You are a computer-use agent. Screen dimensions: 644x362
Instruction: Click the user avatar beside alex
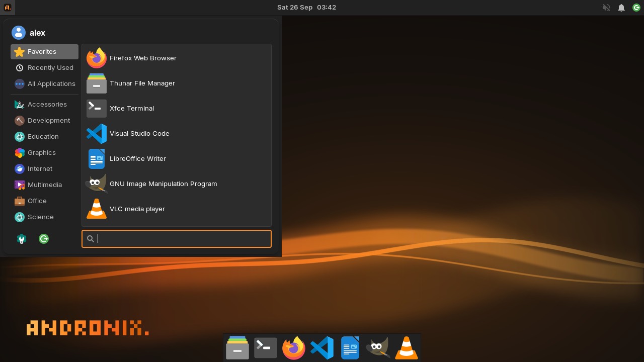click(x=19, y=33)
